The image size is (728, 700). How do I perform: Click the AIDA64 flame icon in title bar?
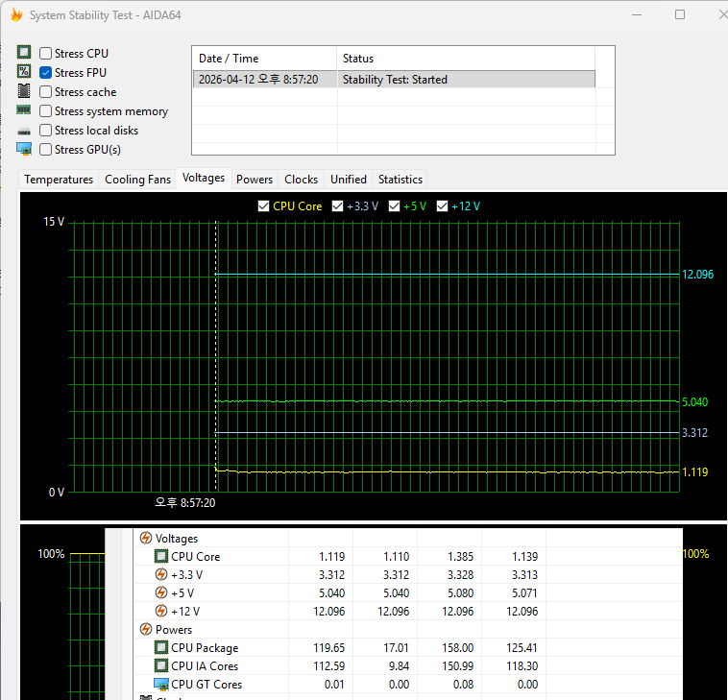[x=16, y=14]
